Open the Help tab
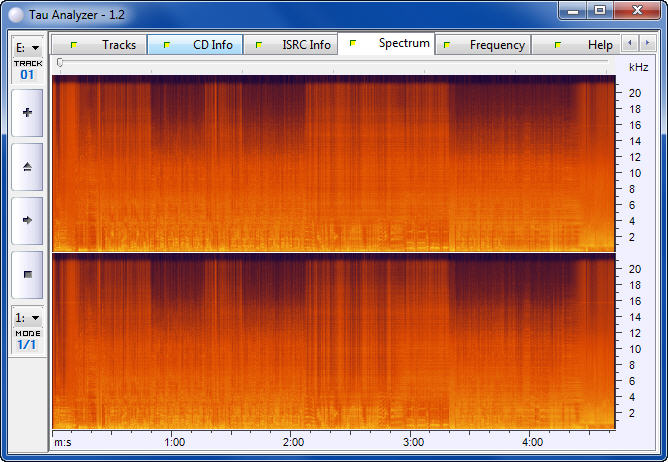The image size is (668, 462). click(x=584, y=45)
